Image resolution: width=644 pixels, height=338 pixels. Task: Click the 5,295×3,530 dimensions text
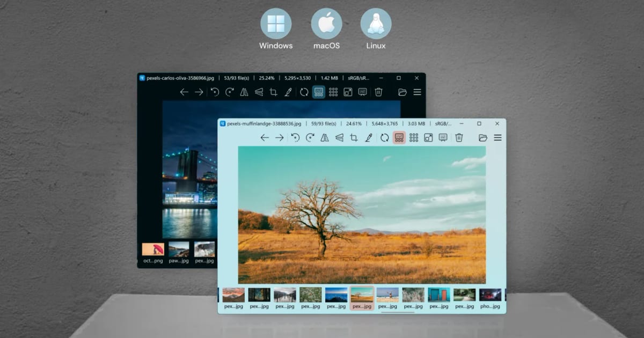coord(298,78)
